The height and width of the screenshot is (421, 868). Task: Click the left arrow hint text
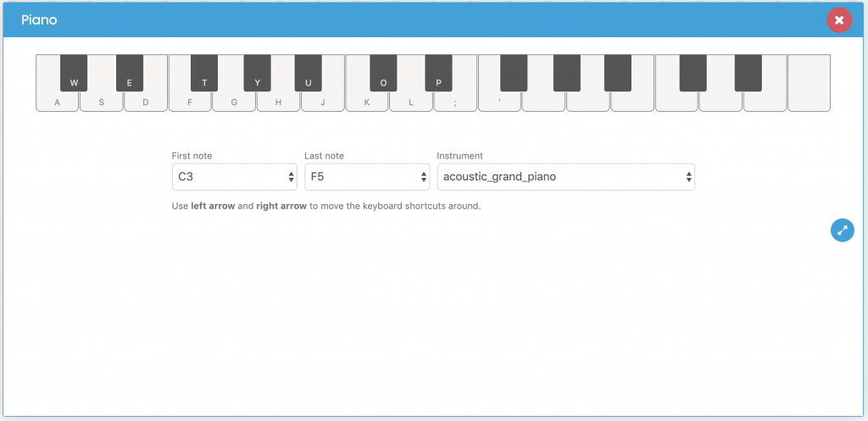[x=213, y=207]
